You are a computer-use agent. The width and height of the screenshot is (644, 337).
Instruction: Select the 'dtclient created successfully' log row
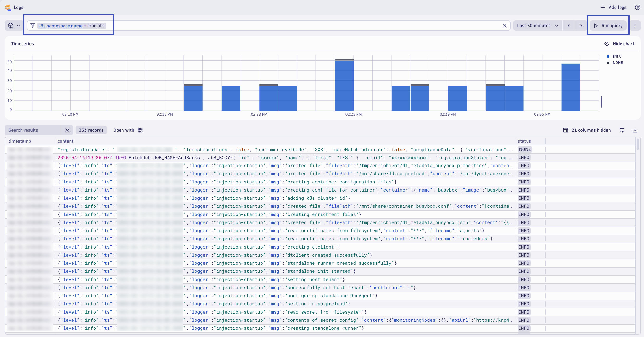(320, 255)
